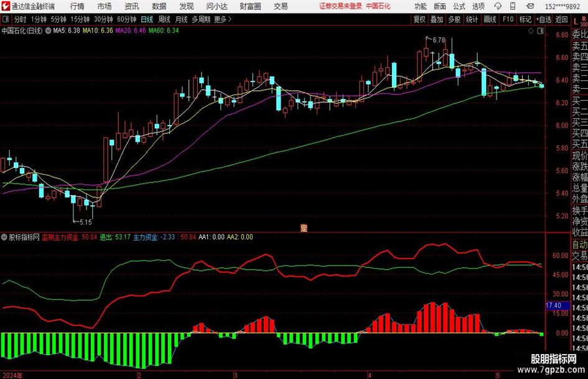Click the MA20: 6.46 indicator value
This screenshot has width=588, height=379.
click(x=131, y=30)
